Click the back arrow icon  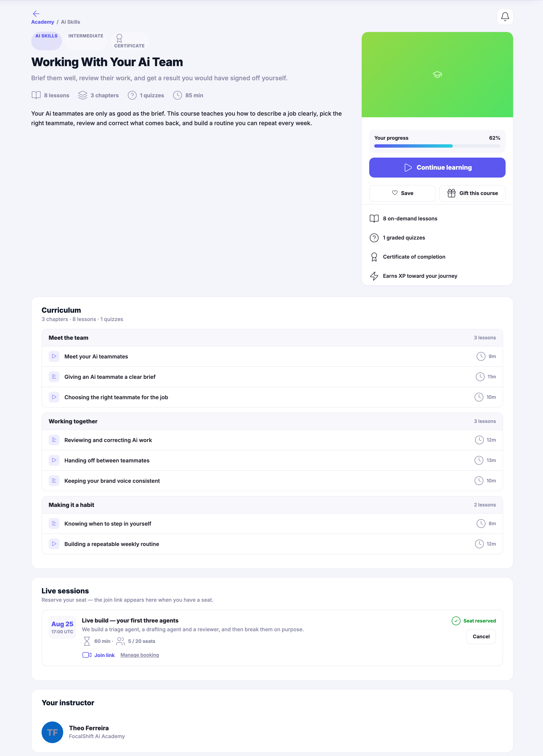click(x=36, y=14)
